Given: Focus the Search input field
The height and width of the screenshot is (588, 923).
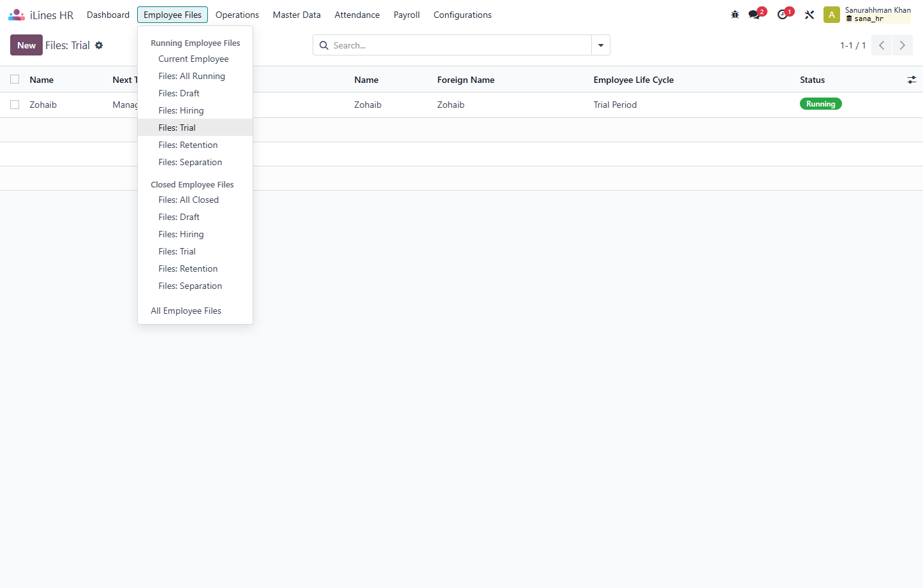Looking at the screenshot, I should pyautogui.click(x=461, y=45).
